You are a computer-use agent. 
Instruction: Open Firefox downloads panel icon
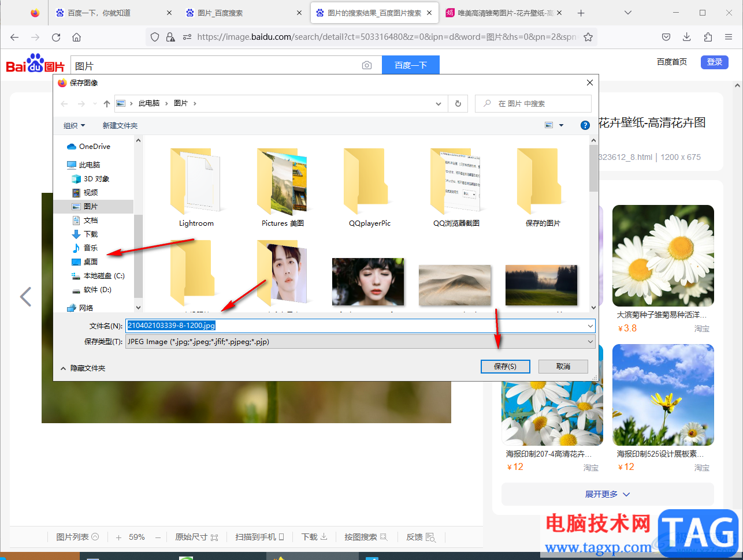point(687,37)
